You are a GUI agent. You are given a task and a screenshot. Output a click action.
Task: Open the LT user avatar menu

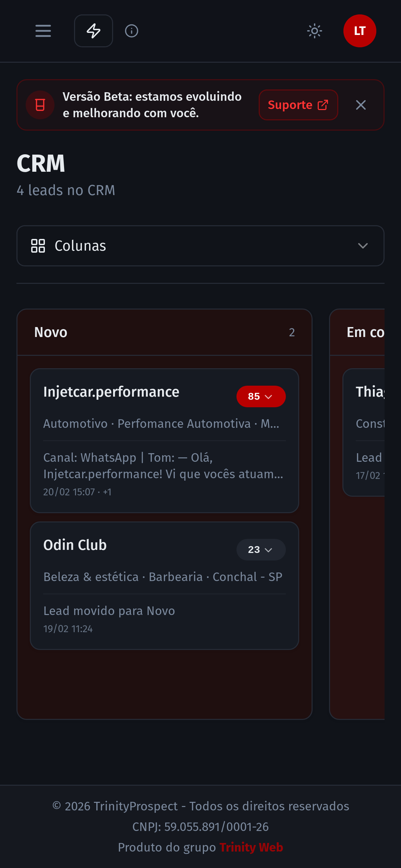[x=360, y=31]
